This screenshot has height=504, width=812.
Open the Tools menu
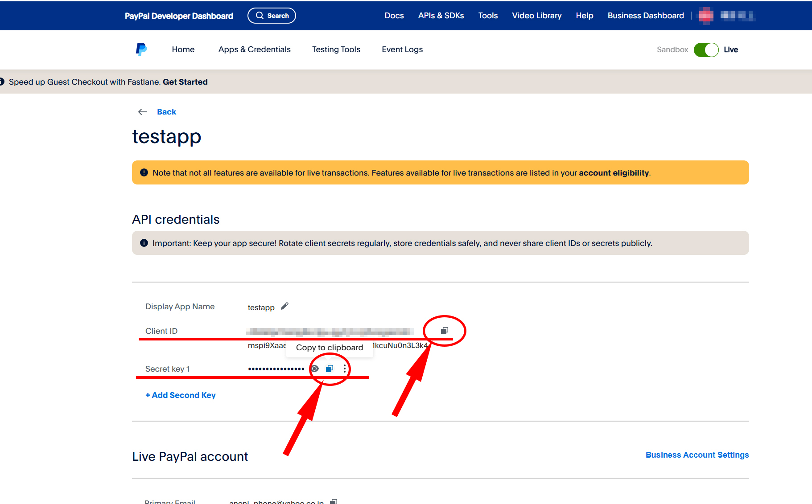[x=488, y=16]
